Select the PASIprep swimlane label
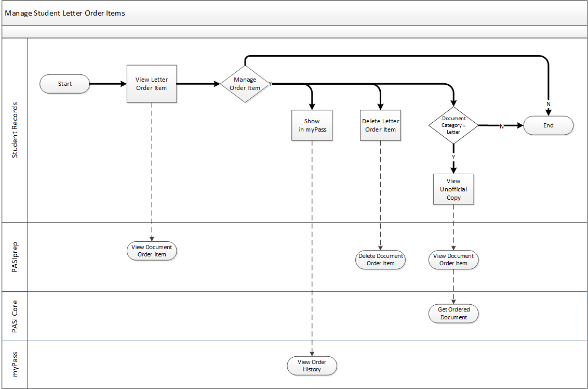The height and width of the screenshot is (389, 588). pos(15,257)
